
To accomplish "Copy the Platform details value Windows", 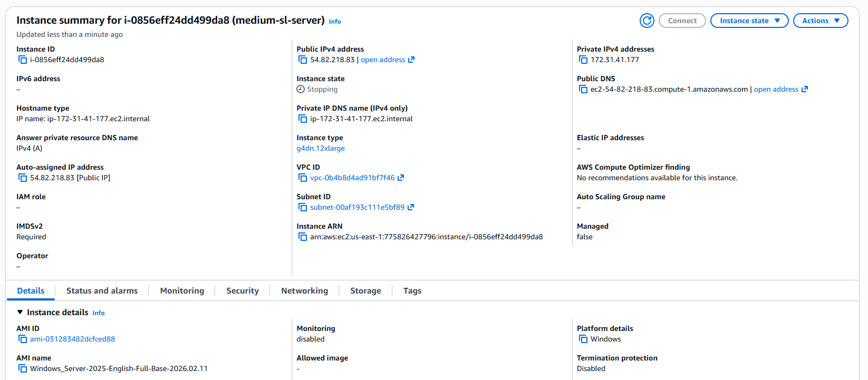I will coord(583,339).
